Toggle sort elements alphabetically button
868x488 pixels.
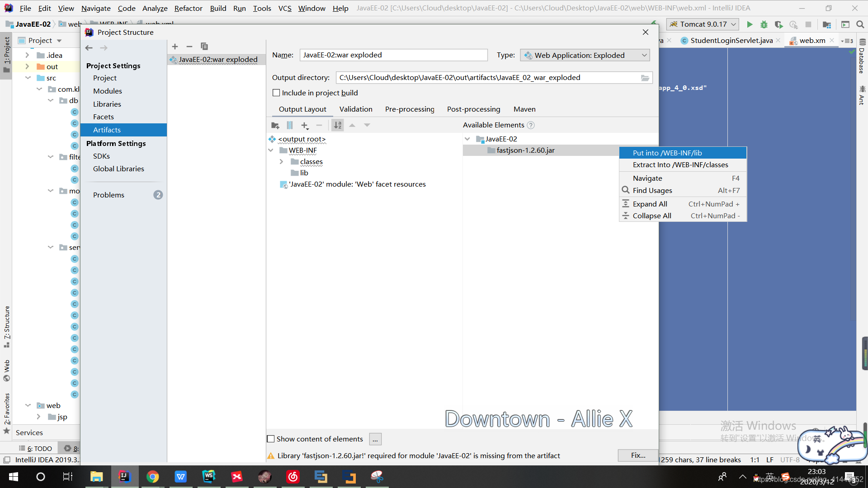coord(338,125)
